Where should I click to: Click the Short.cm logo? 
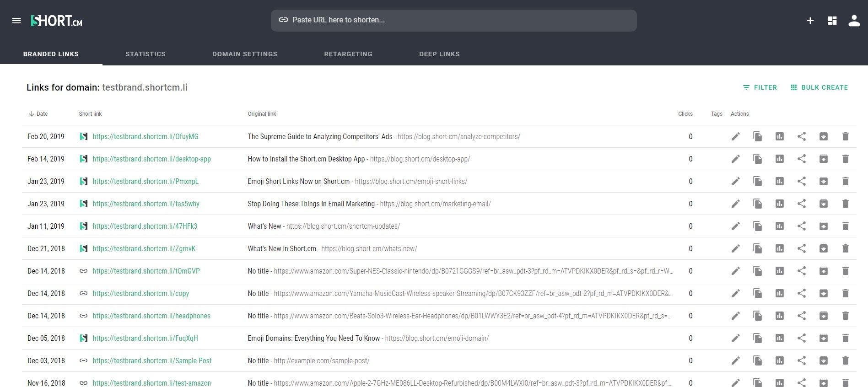pos(56,21)
